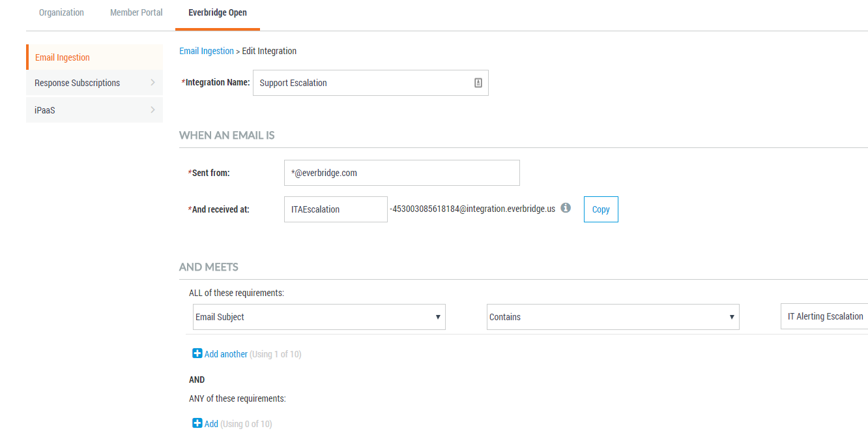Select the Everbridge Open tab
The image size is (868, 433).
(217, 12)
